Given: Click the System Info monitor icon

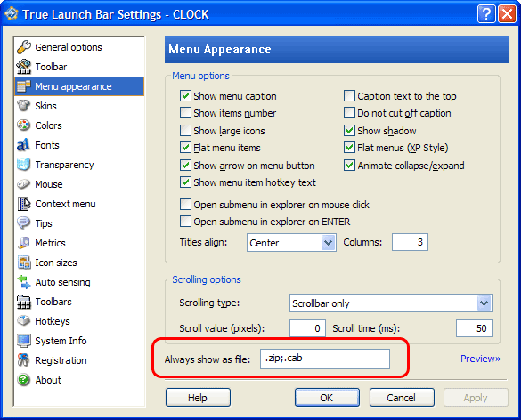Looking at the screenshot, I should coord(23,341).
